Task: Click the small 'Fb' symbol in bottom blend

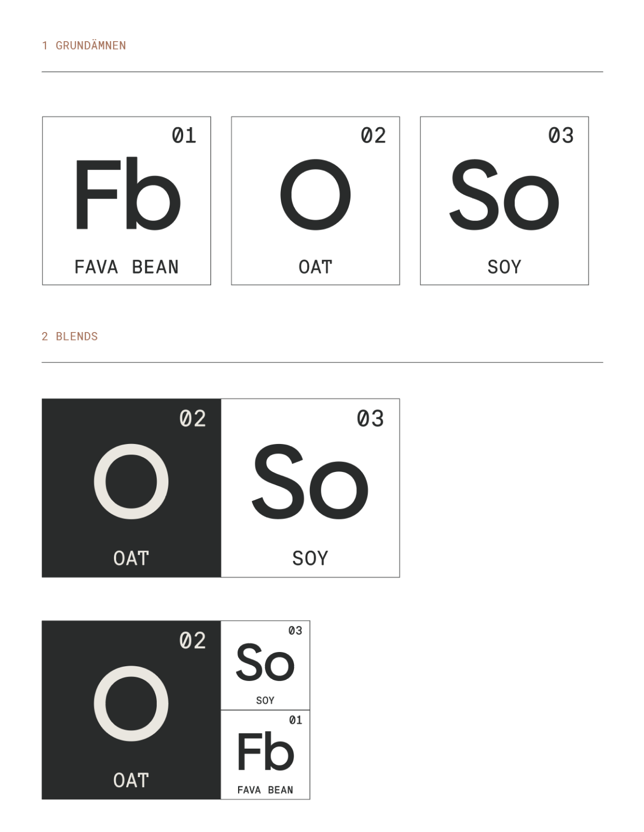Action: click(265, 752)
